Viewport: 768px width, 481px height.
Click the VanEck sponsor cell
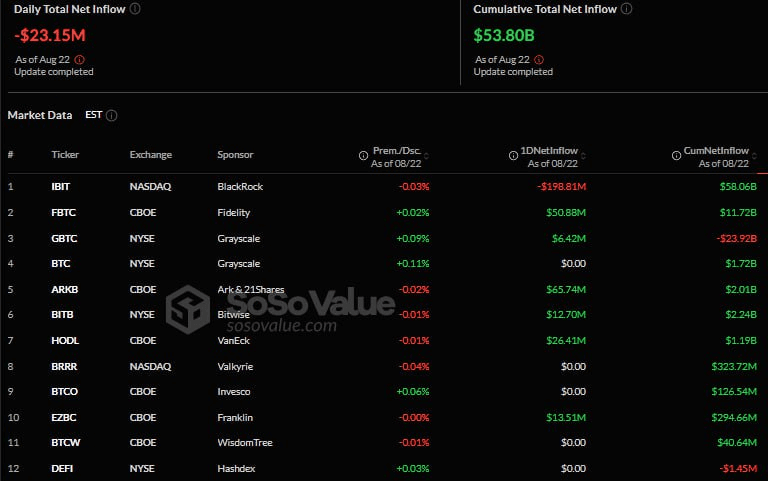point(234,340)
